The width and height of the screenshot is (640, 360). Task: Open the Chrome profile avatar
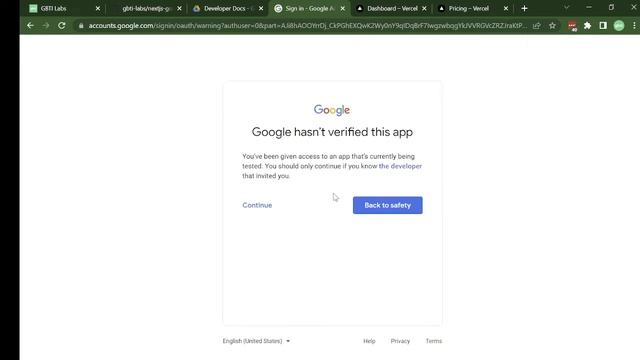point(619,26)
